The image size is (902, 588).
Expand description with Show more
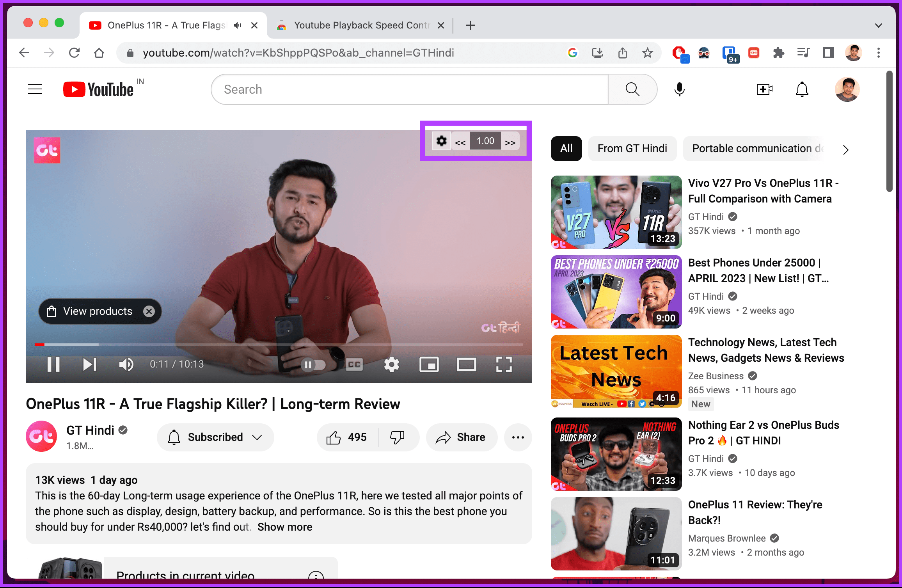point(285,527)
